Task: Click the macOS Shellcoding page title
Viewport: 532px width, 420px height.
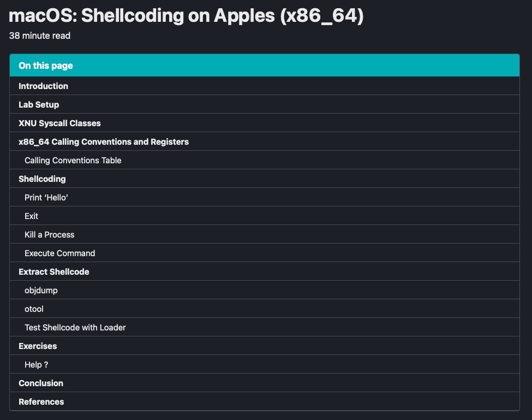Action: pos(186,16)
